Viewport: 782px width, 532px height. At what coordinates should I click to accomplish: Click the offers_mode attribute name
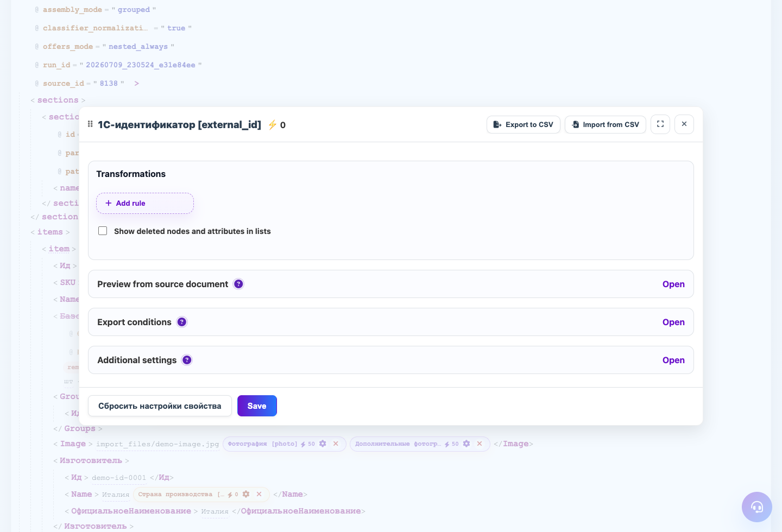tap(68, 46)
